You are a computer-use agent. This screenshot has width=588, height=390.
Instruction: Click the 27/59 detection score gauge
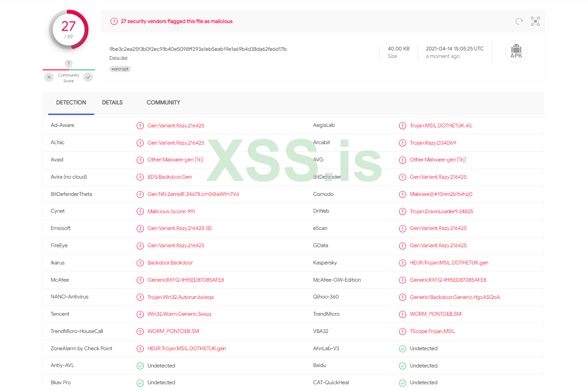69,29
